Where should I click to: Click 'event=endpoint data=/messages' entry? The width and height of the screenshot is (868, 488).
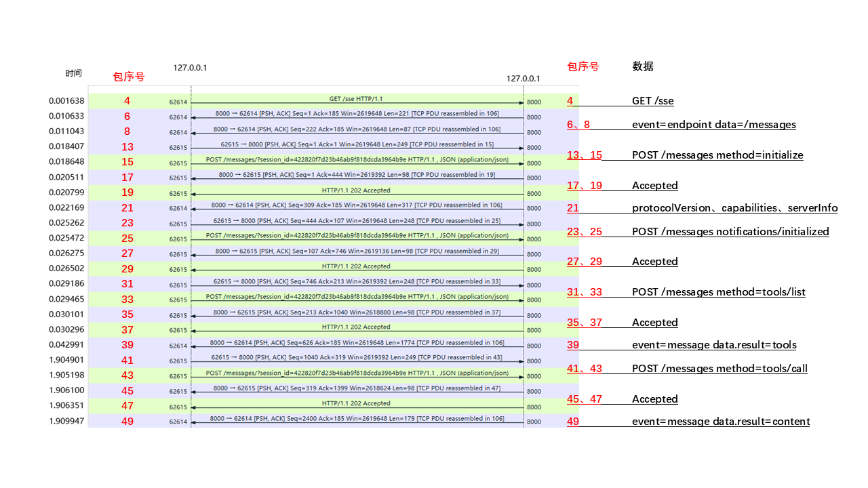tap(714, 125)
